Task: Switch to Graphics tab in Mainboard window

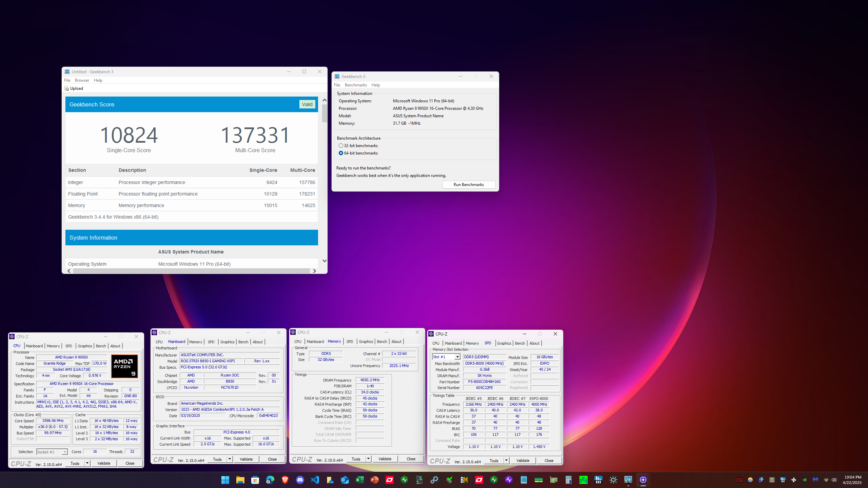Action: [x=227, y=342]
